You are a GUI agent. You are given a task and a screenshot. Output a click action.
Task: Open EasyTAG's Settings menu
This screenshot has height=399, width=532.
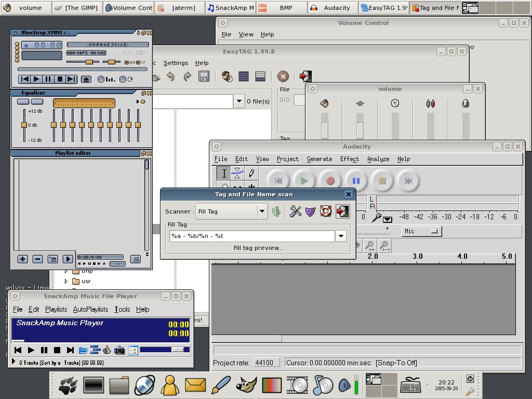[176, 63]
